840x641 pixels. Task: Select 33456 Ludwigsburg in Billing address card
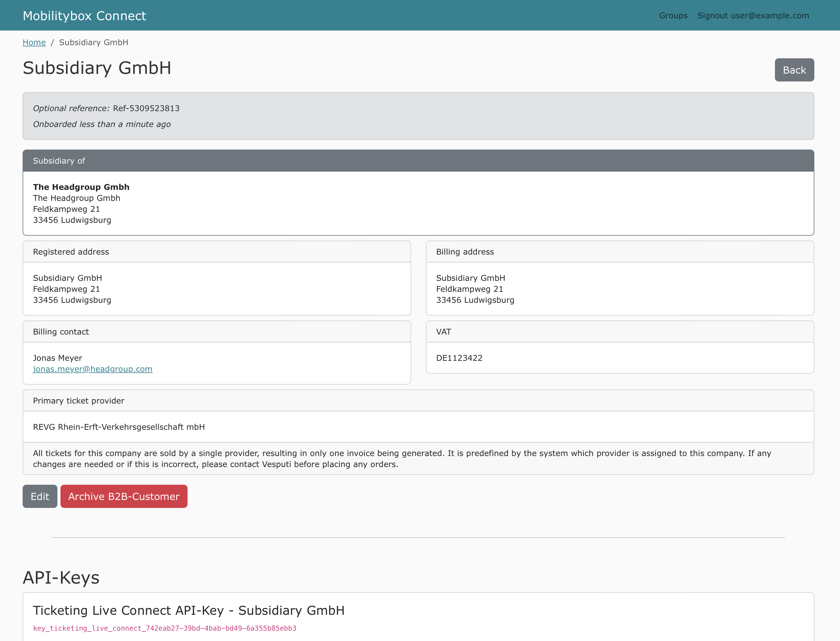tap(475, 300)
